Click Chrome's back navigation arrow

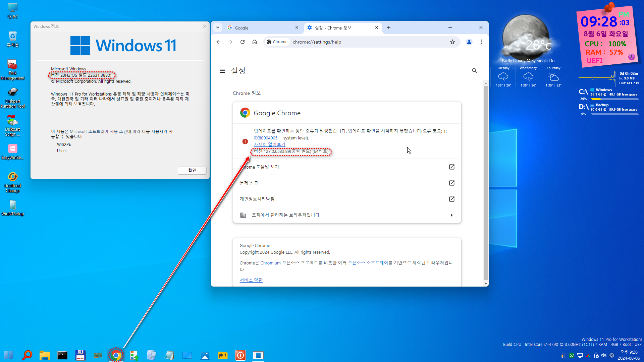pos(218,42)
